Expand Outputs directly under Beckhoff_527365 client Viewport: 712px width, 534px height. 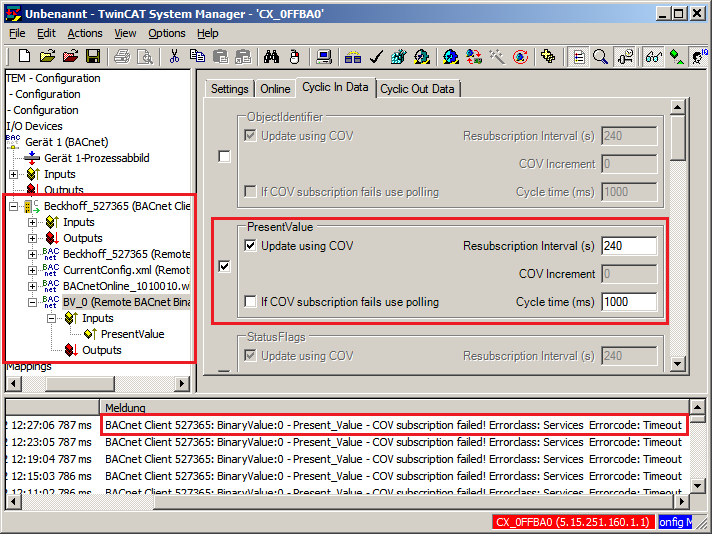33,238
